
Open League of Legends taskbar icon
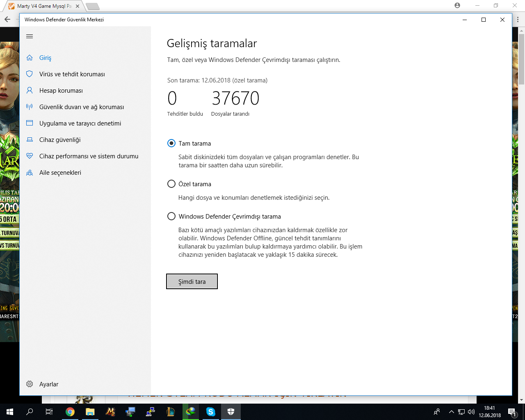pos(171,412)
